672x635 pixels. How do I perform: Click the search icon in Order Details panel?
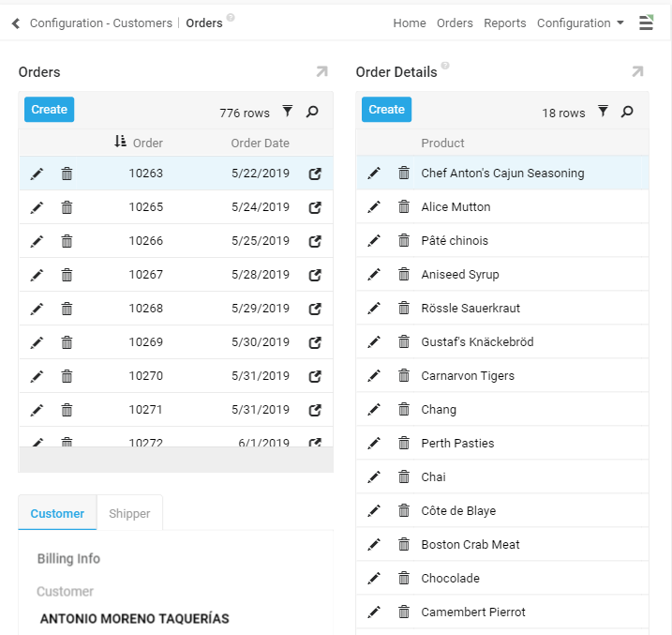coord(627,112)
